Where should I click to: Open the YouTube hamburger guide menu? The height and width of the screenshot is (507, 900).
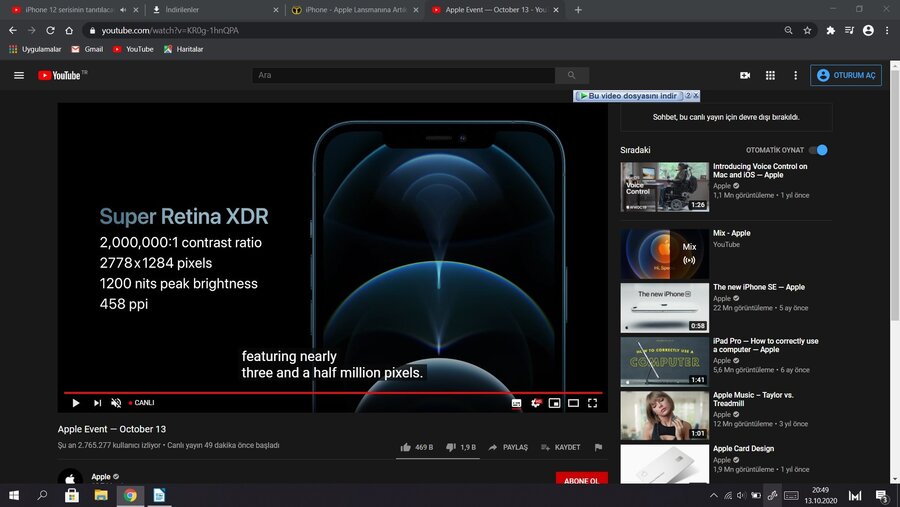pos(19,75)
